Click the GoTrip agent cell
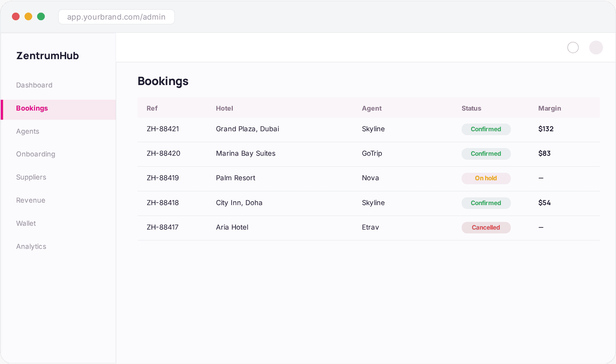This screenshot has height=364, width=616. (372, 153)
